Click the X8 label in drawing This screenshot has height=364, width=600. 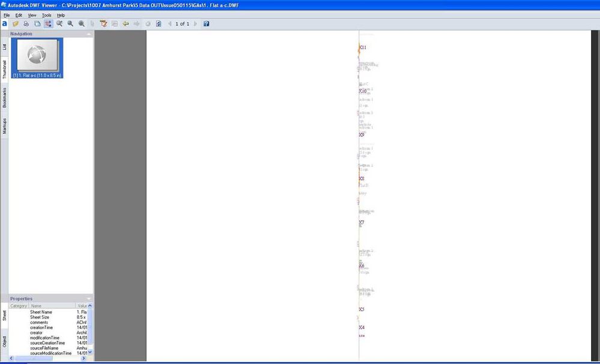click(x=362, y=179)
